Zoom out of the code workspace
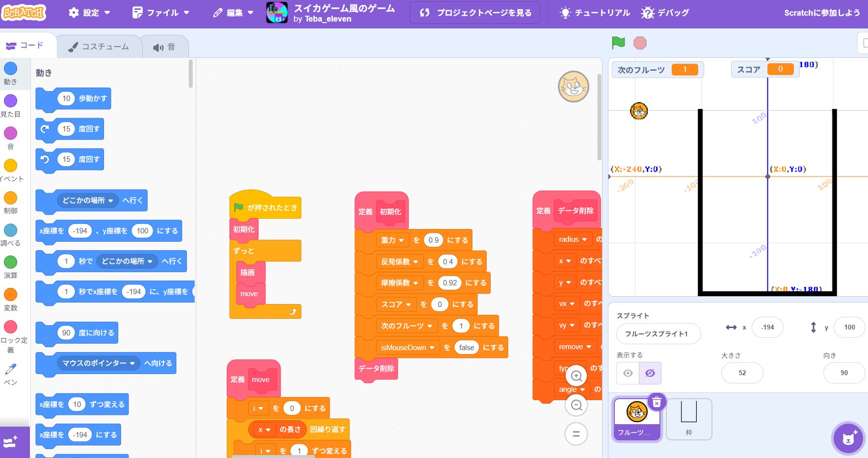868x458 pixels. pos(577,405)
